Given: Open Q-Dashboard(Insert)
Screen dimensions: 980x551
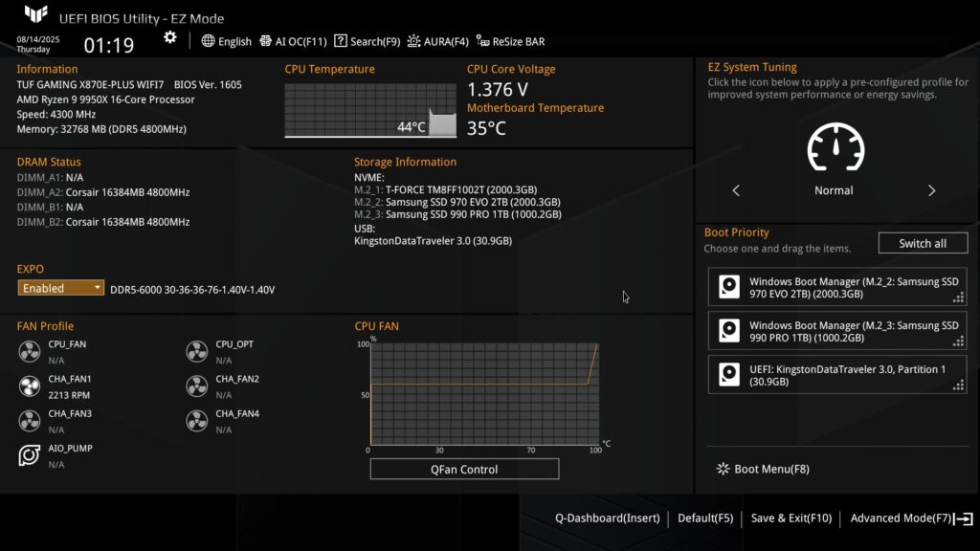Looking at the screenshot, I should tap(608, 518).
